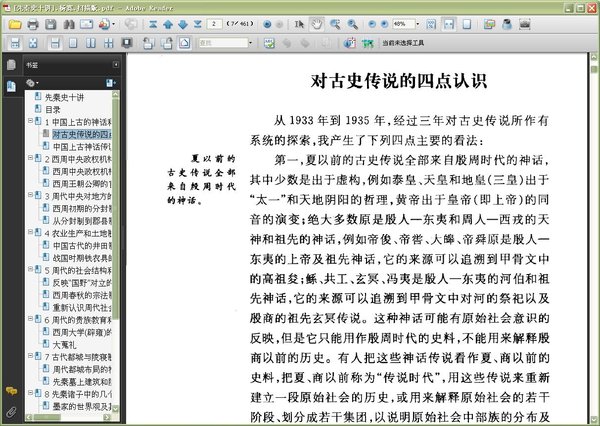The image size is (600, 426).
Task: Collapse chapter 3 周代中央对地方 bookmark
Action: pyautogui.click(x=30, y=195)
